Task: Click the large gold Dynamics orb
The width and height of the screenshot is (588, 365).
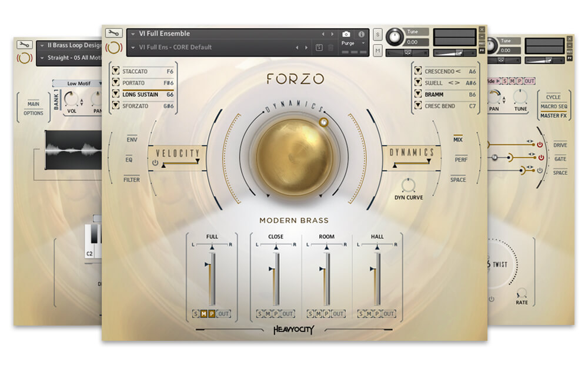Action: (x=287, y=156)
